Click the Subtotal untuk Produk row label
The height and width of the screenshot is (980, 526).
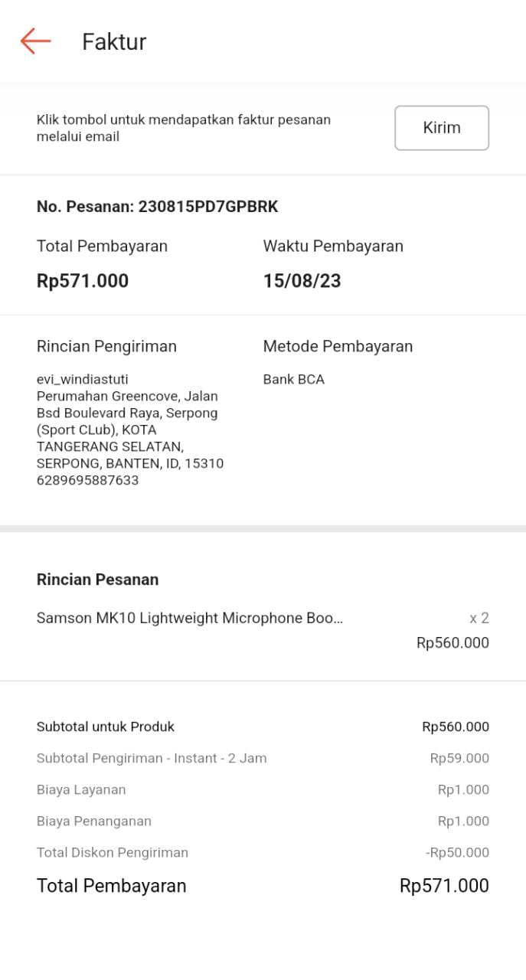tap(106, 727)
